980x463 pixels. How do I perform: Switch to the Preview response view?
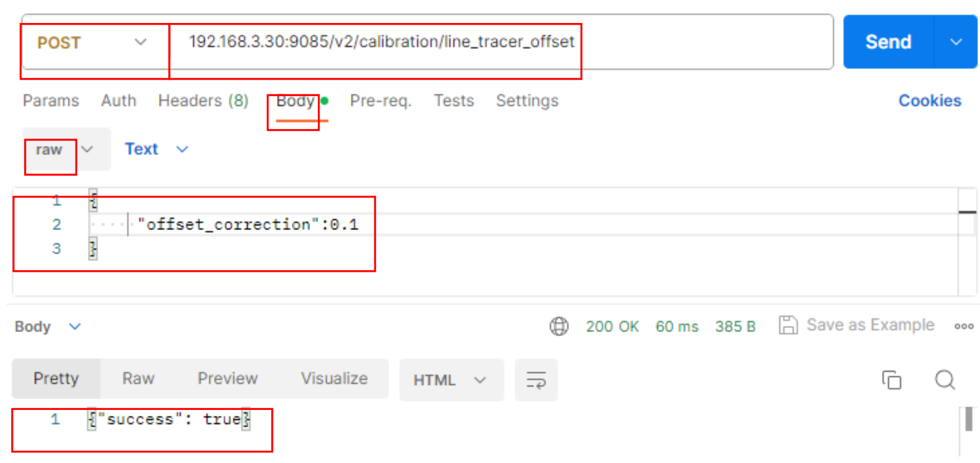(227, 379)
